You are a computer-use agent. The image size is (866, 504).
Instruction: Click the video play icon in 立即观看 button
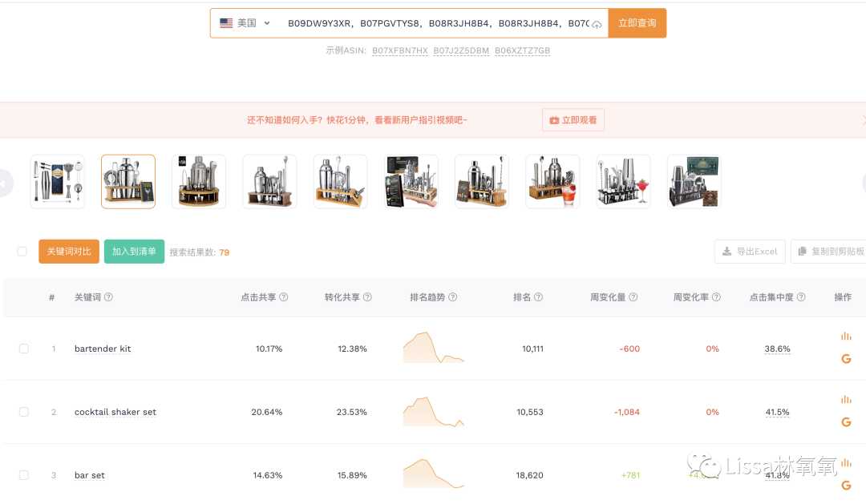point(553,119)
